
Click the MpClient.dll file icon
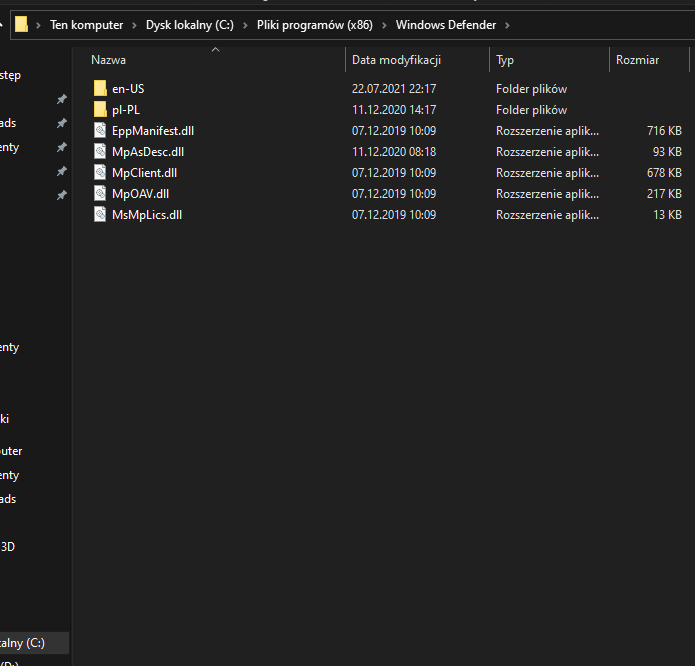pyautogui.click(x=100, y=172)
